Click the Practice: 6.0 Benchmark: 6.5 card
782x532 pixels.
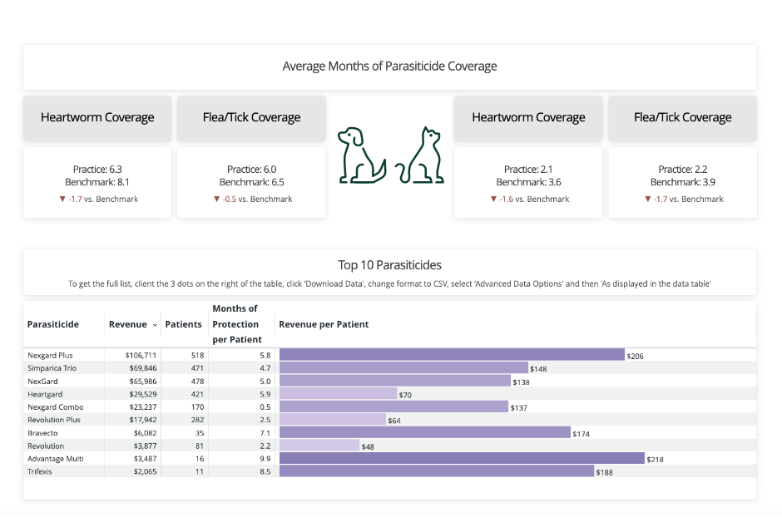(x=251, y=183)
